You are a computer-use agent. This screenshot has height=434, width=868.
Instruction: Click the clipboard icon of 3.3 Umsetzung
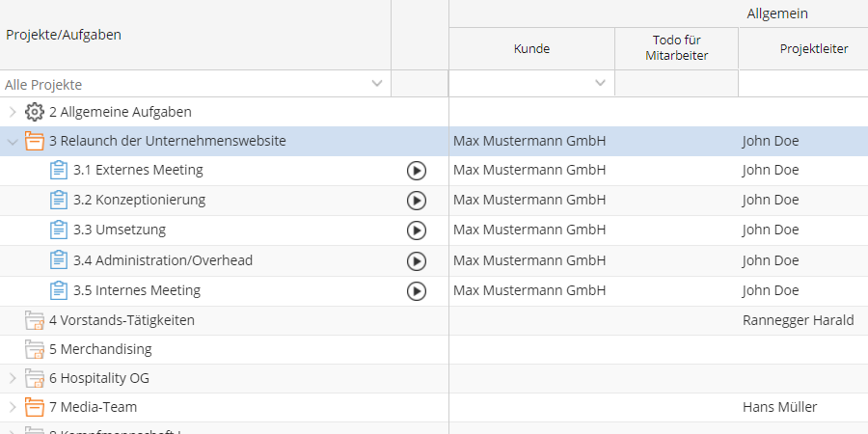point(59,230)
